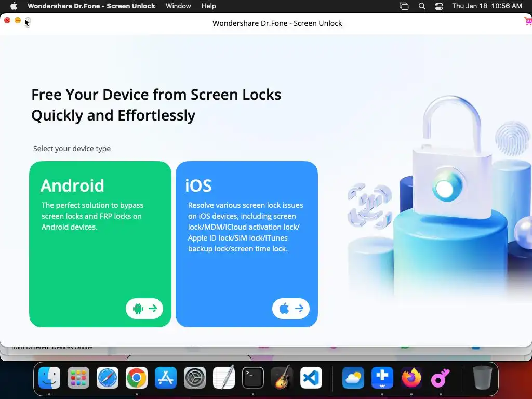Open Google Chrome from the Dock
The image size is (532, 399).
click(137, 378)
